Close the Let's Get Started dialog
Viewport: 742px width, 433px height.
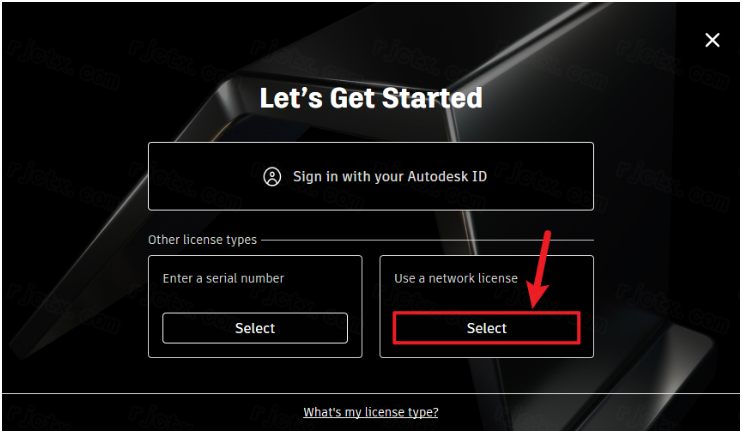click(x=712, y=40)
